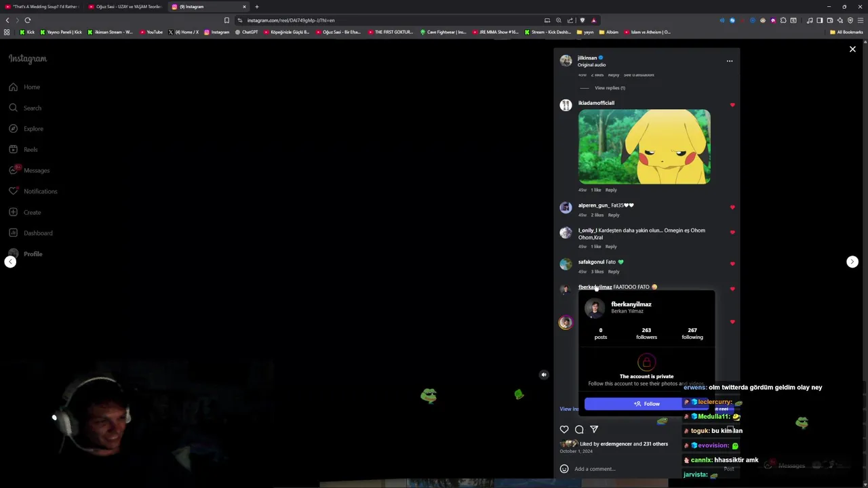This screenshot has height=488, width=868.
Task: Go back with browser back arrow
Action: click(7, 20)
